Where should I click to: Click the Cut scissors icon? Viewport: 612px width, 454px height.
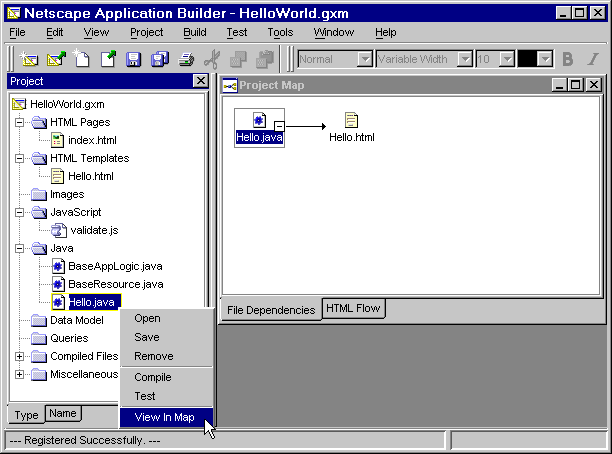[212, 59]
